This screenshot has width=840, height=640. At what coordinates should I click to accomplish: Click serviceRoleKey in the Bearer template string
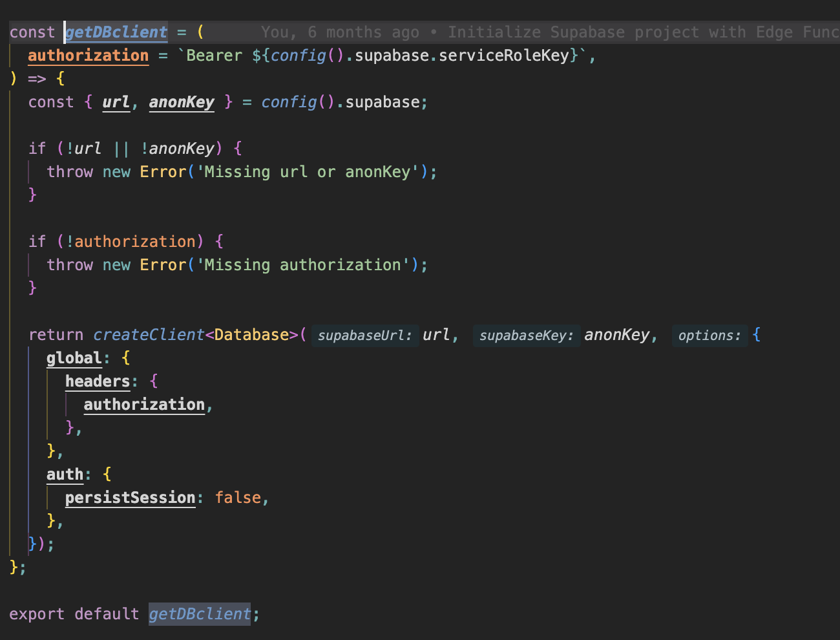click(504, 56)
